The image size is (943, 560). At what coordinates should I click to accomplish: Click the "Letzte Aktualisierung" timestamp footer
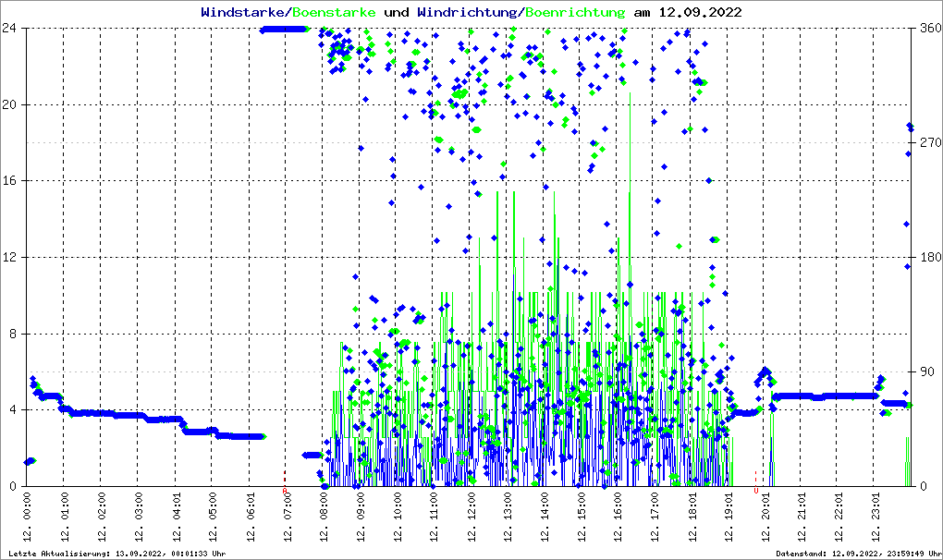pyautogui.click(x=117, y=554)
